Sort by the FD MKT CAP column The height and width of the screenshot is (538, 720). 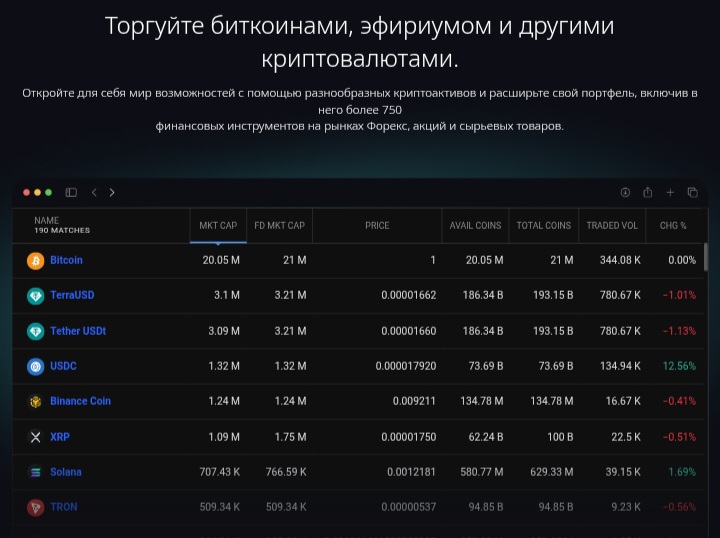point(280,225)
